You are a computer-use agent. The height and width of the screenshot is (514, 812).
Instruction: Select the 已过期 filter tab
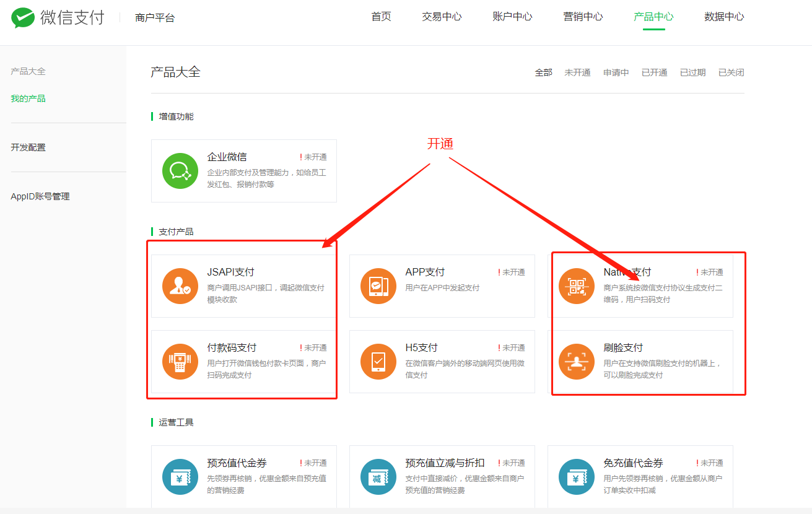(x=693, y=72)
